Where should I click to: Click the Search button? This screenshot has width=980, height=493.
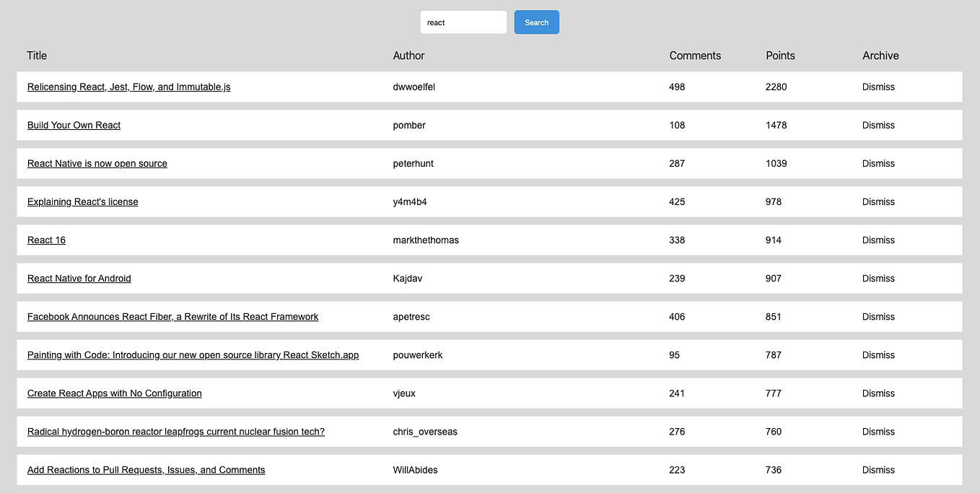coord(536,22)
